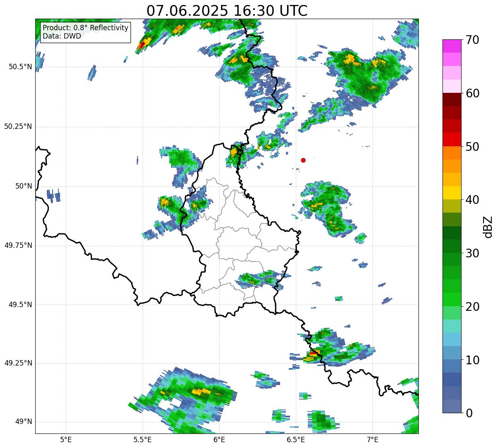Click the bright green colorbar segment above 20

[x=452, y=300]
